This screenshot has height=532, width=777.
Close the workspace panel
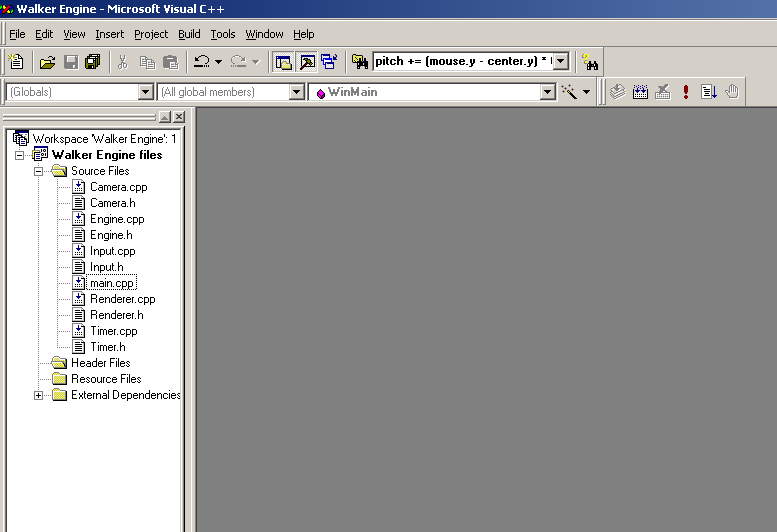[179, 117]
